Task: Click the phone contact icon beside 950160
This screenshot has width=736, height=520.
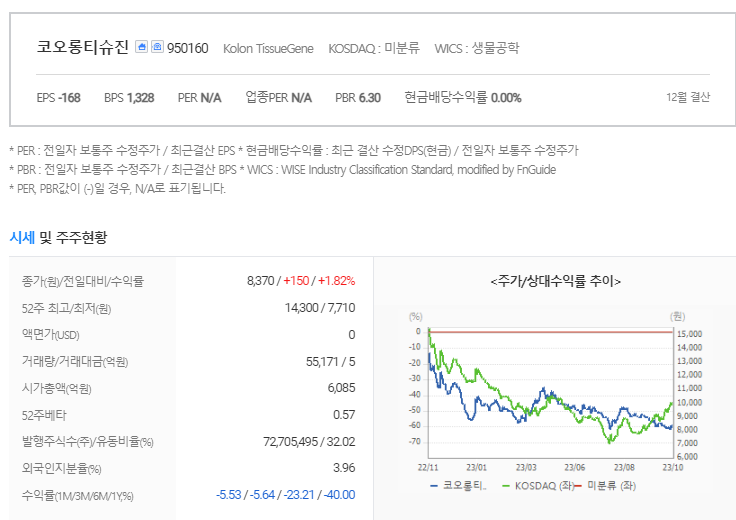Action: point(157,46)
